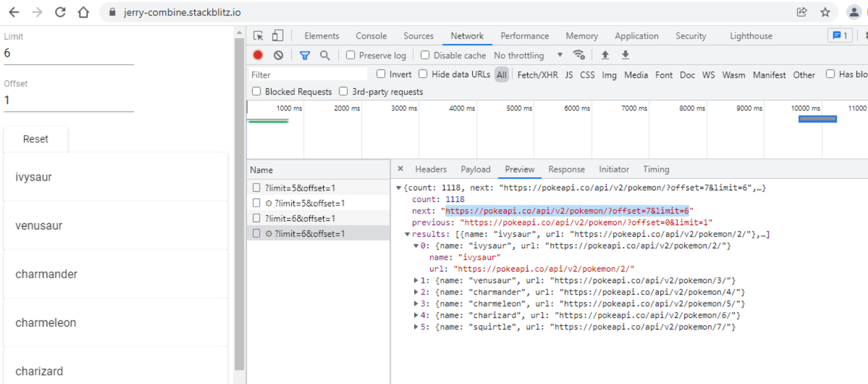The height and width of the screenshot is (384, 868).
Task: Go to browser home page icon
Action: (x=83, y=12)
